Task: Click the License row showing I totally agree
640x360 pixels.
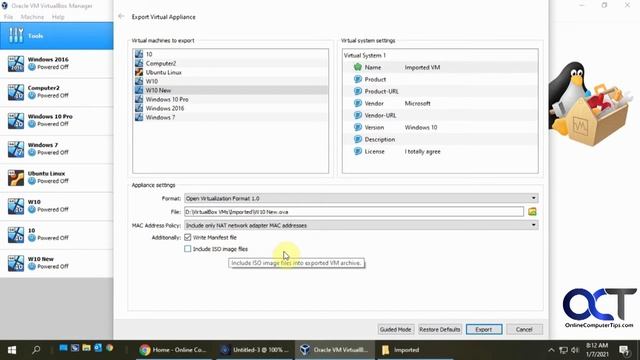Action: pyautogui.click(x=440, y=151)
